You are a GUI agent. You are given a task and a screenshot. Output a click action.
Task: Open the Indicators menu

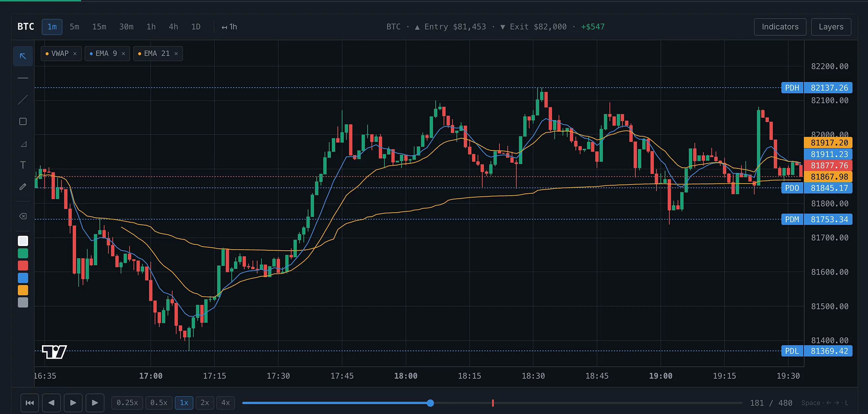point(780,27)
